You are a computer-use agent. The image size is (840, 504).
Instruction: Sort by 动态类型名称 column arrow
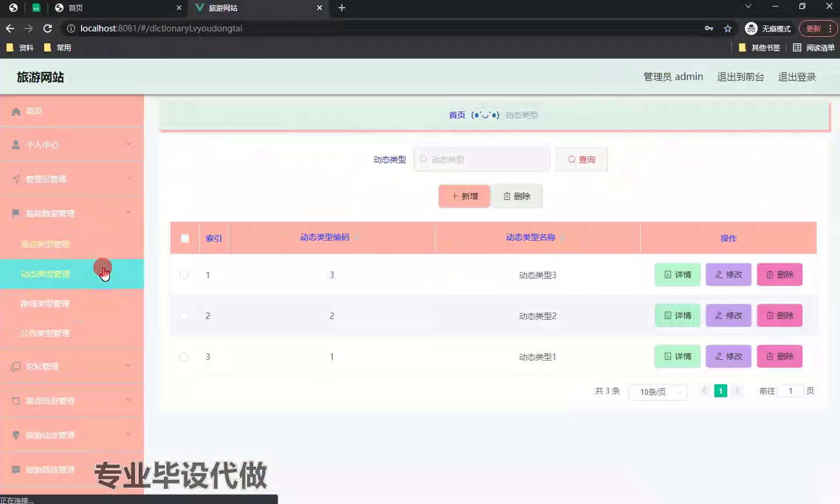[562, 237]
